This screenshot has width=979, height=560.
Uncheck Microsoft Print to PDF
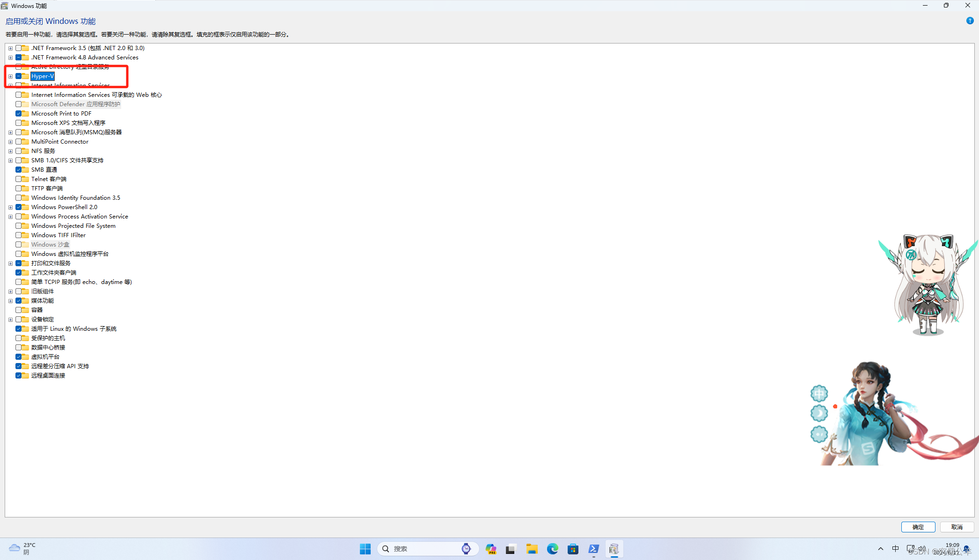coord(19,114)
